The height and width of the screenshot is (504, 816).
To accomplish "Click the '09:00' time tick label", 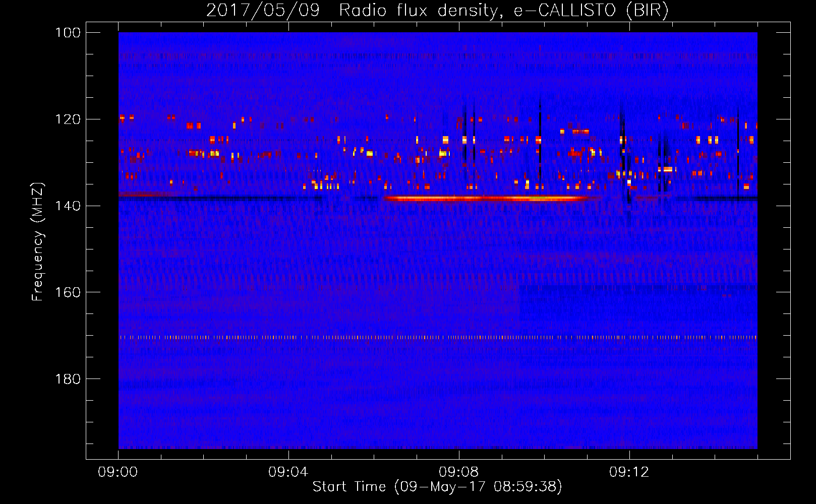I will 118,472.
